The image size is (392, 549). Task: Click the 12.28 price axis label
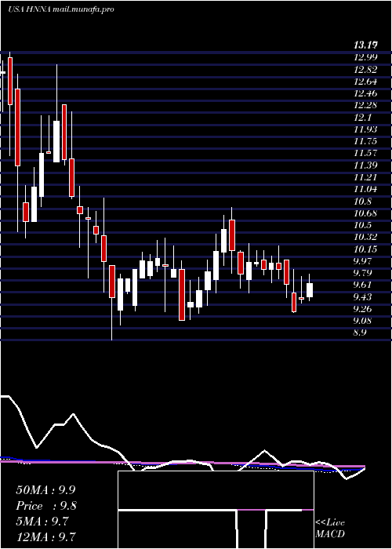coord(365,105)
